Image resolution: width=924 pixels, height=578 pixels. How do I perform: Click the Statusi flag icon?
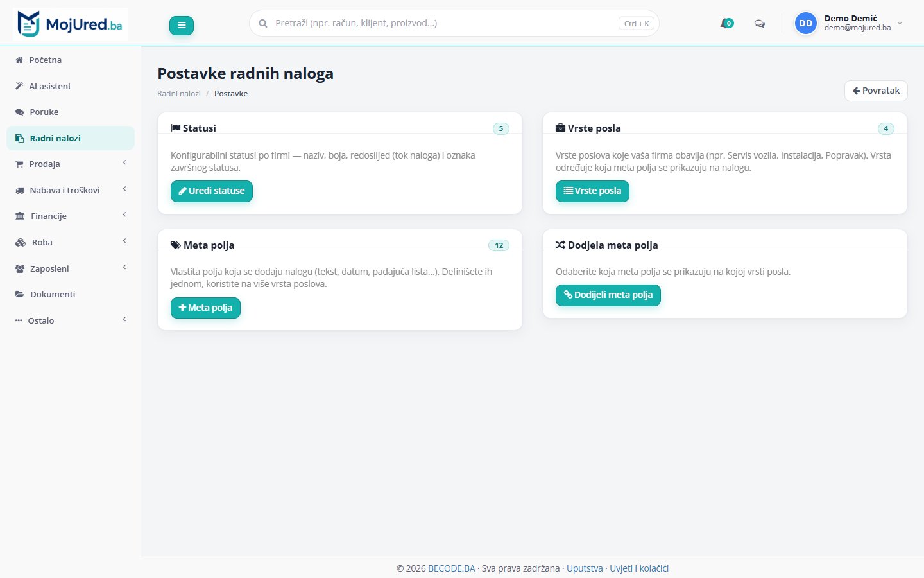point(175,128)
